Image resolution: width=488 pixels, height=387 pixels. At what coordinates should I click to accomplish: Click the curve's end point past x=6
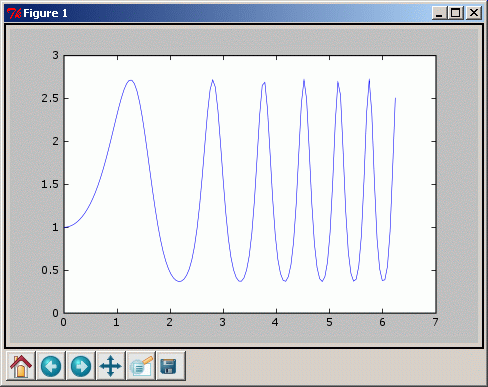pyautogui.click(x=395, y=98)
